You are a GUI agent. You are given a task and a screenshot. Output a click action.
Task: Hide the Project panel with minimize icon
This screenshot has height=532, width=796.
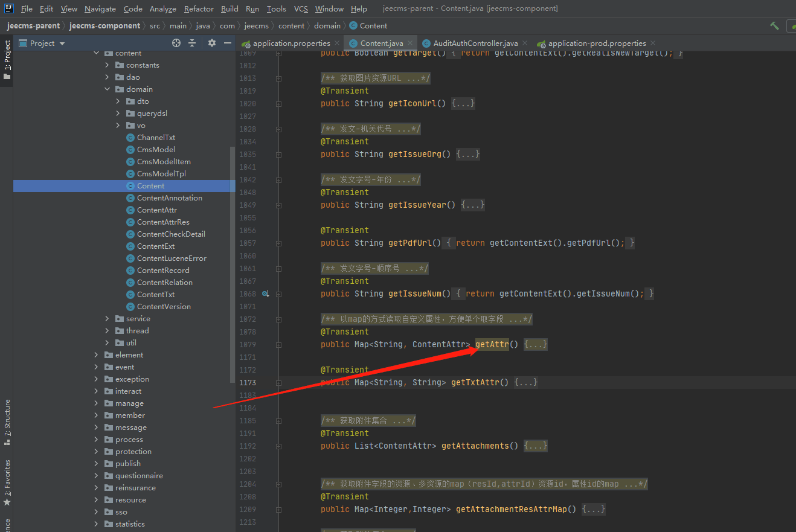(228, 43)
